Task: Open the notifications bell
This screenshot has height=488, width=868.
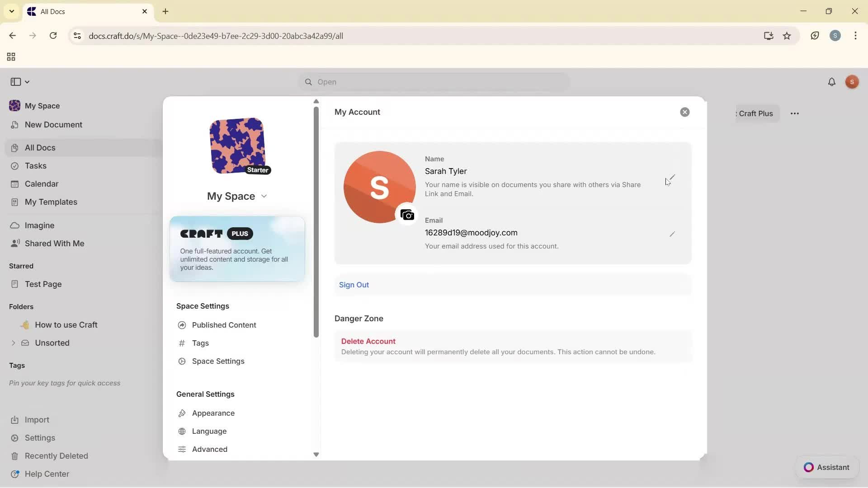Action: click(832, 82)
